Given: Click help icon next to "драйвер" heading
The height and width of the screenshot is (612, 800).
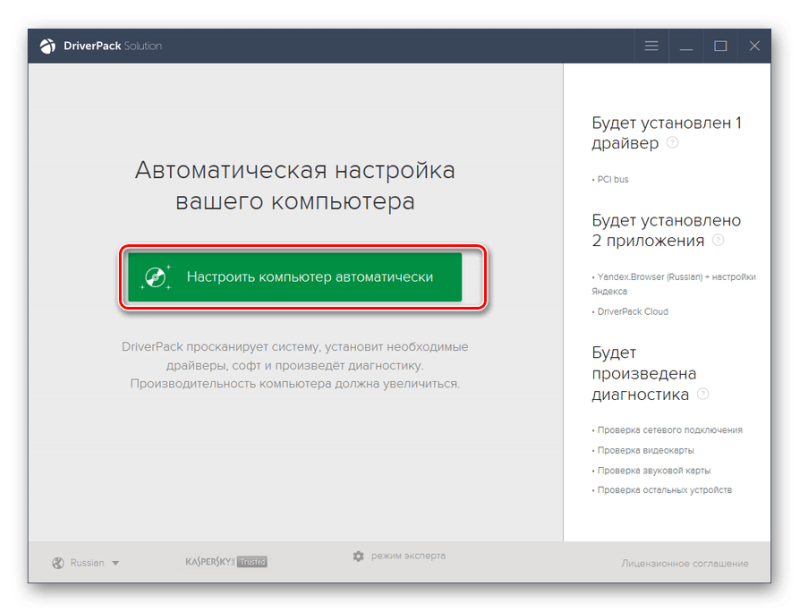Looking at the screenshot, I should click(x=672, y=143).
